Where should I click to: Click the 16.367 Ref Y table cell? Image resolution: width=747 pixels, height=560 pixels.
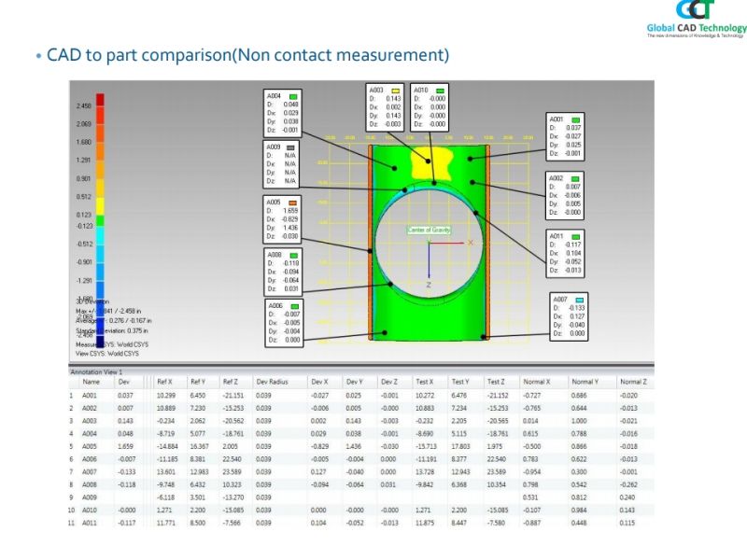[x=199, y=447]
